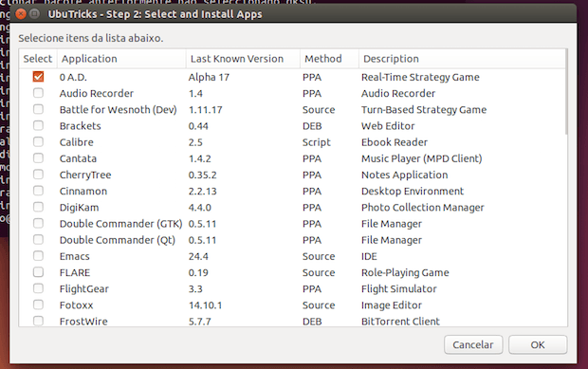Click the 'Emacs' application name
Screen dimensions: 588x369
pos(75,256)
